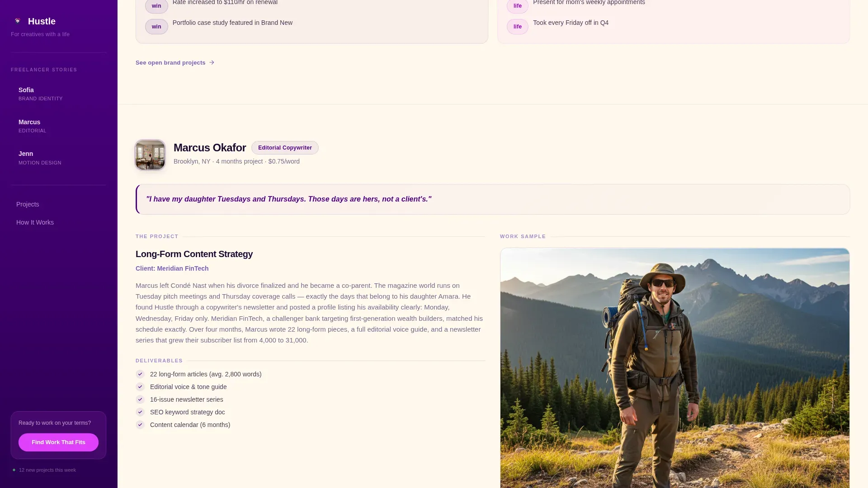Click Marcus's quote about his daughter
Viewport: 868px width, 488px height.
pyautogui.click(x=289, y=199)
